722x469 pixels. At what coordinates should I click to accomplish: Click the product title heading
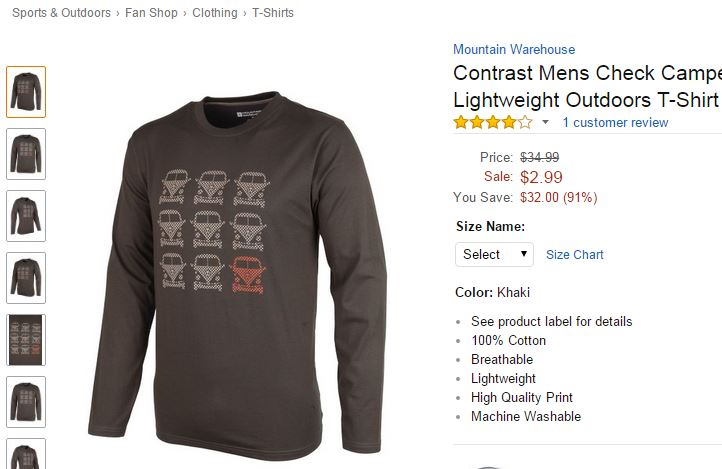pyautogui.click(x=587, y=86)
